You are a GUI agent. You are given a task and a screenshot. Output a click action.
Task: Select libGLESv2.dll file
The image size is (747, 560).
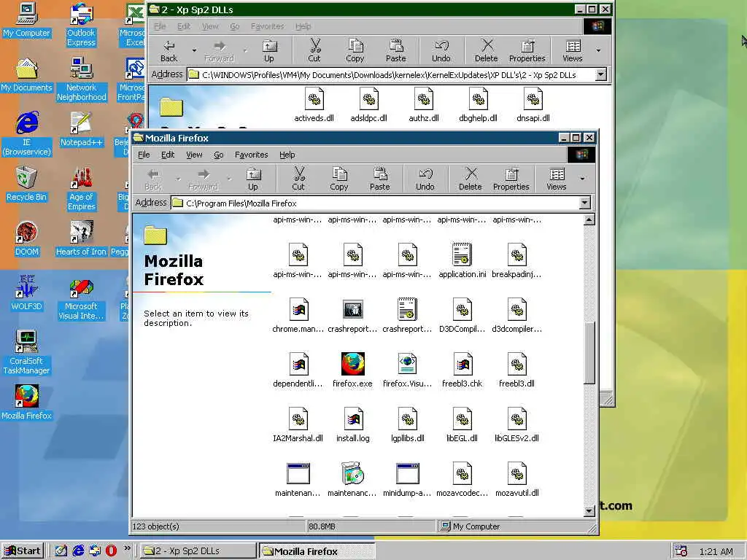click(x=517, y=425)
